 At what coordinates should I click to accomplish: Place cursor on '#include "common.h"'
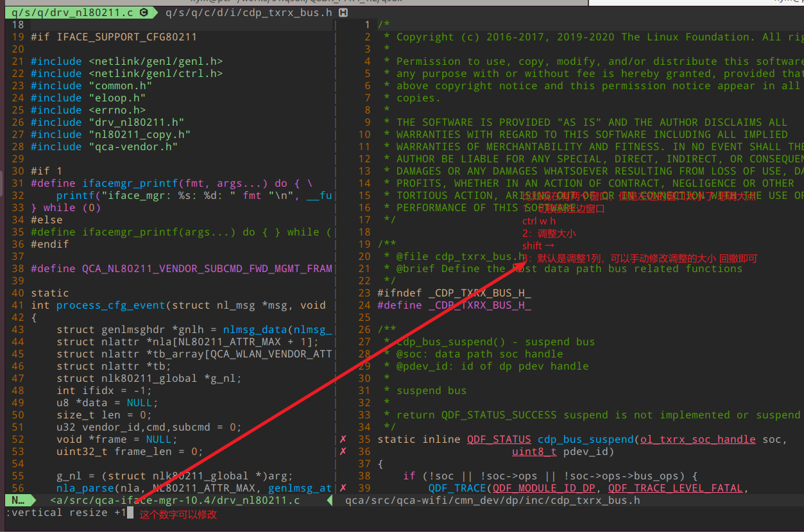pos(91,86)
